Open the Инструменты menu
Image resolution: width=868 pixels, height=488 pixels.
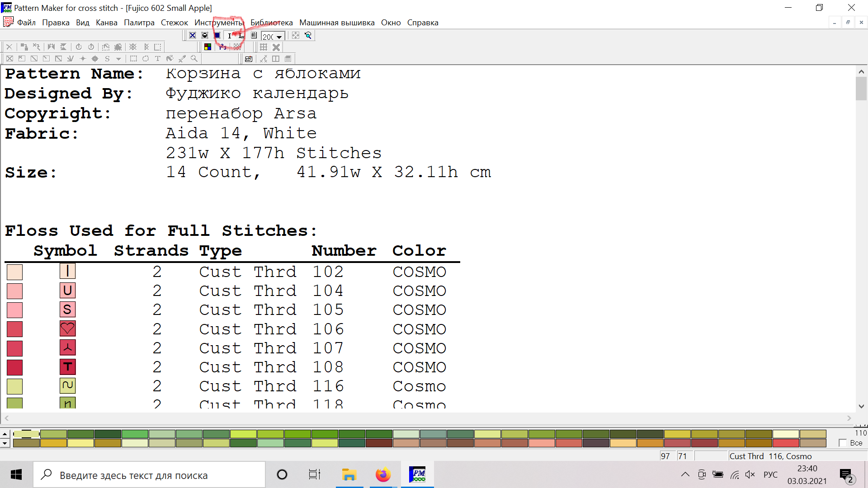pos(219,23)
